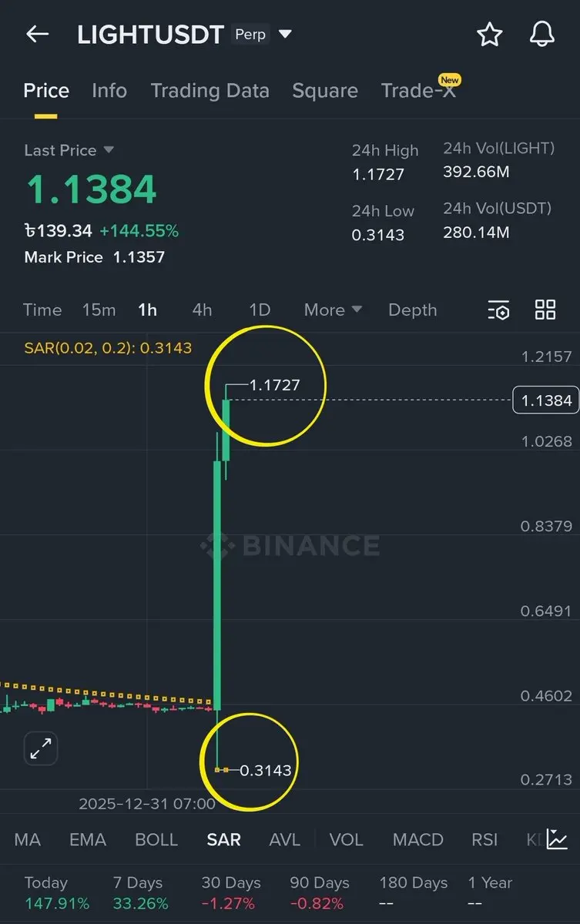This screenshot has height=924, width=580.
Task: Add LIGHTUSDT to favorites via star
Action: [x=489, y=34]
